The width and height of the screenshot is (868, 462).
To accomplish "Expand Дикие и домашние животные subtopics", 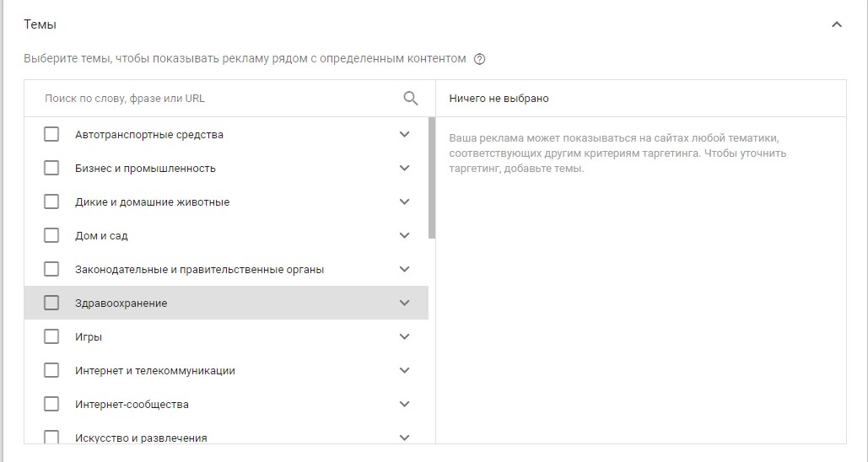I will [405, 202].
